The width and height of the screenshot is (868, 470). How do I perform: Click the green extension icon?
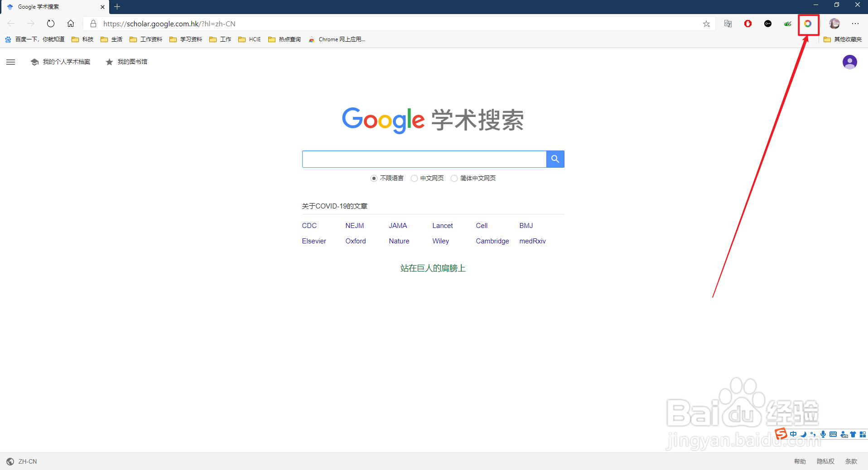point(788,24)
